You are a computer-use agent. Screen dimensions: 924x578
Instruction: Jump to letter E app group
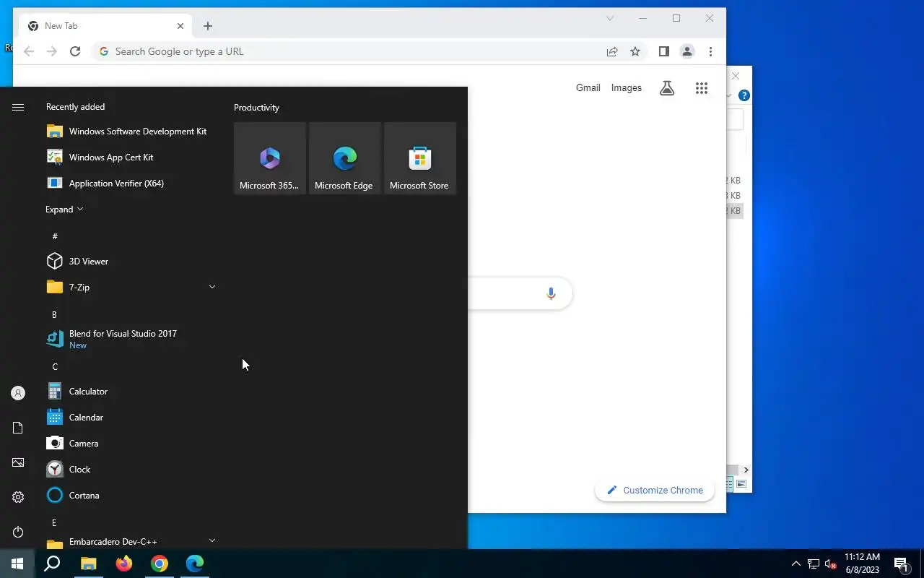point(54,523)
